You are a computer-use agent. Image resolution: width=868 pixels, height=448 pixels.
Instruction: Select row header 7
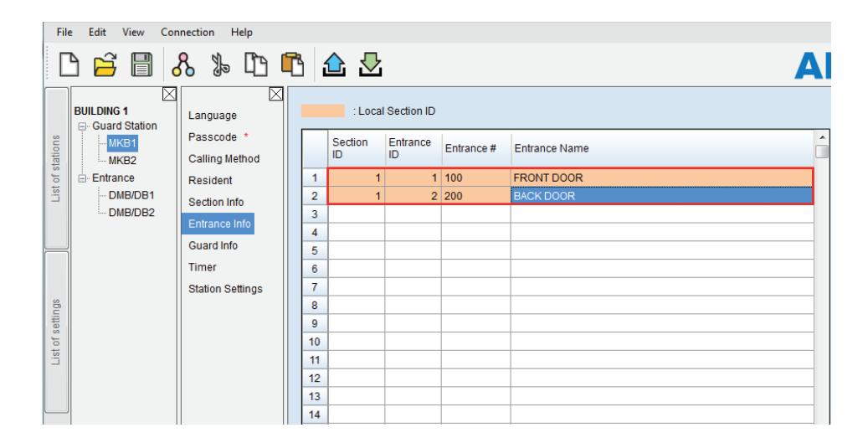pos(315,287)
